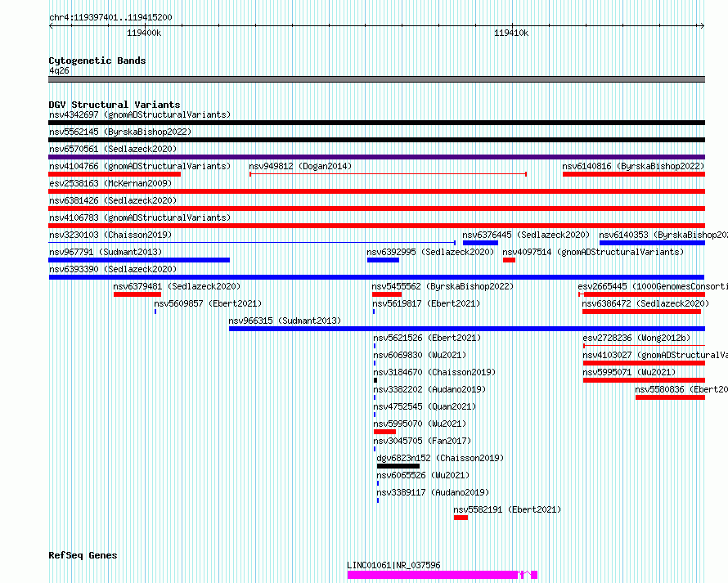Viewport: 728px width, 583px height.
Task: Click the chr4:119397401..119415200 coordinate label
Action: tap(110, 17)
